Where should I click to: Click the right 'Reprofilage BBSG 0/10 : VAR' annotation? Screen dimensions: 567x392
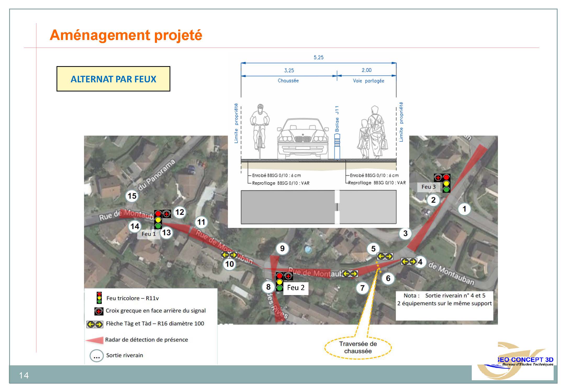(377, 183)
